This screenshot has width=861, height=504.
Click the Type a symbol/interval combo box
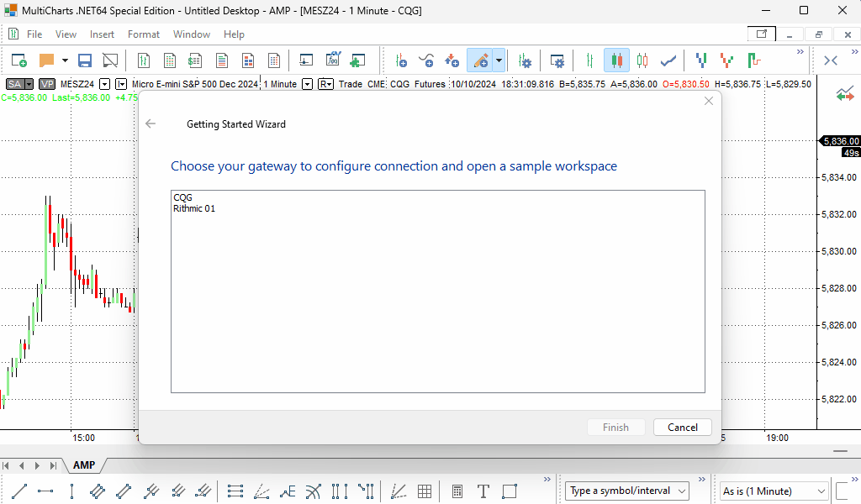tap(626, 491)
